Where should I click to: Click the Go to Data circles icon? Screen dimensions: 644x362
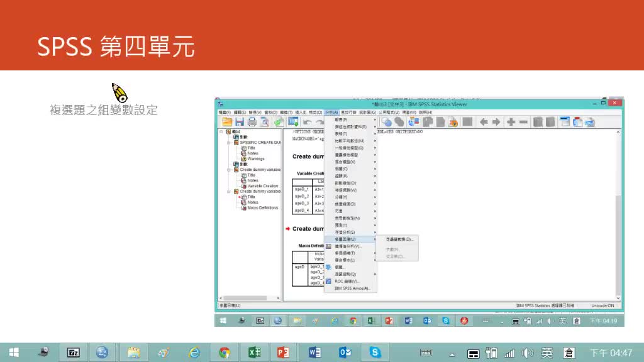[x=387, y=122]
